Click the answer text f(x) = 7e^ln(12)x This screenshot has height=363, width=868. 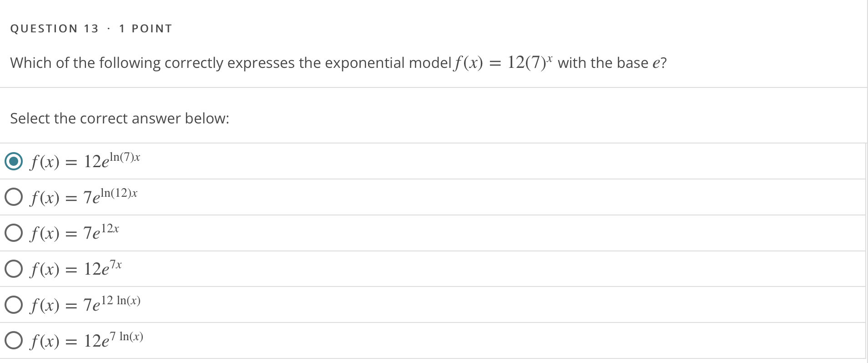[x=84, y=197]
